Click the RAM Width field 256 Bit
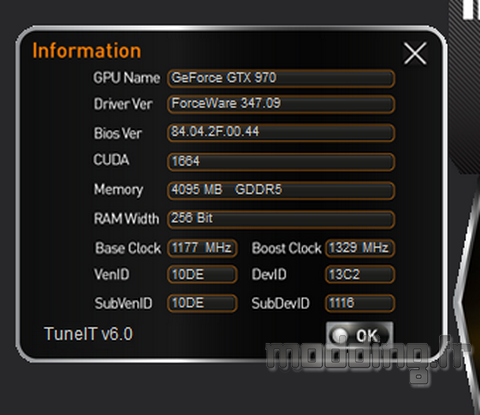 click(281, 219)
